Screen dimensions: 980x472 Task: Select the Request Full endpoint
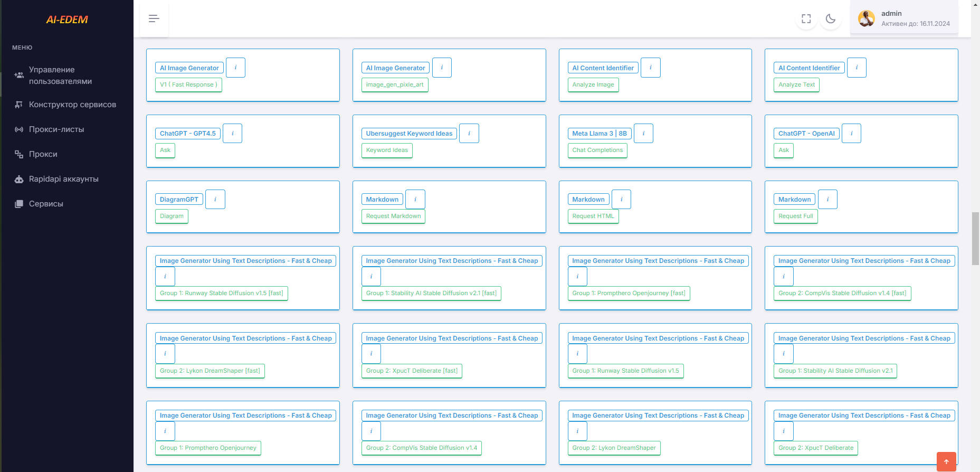[x=796, y=216]
